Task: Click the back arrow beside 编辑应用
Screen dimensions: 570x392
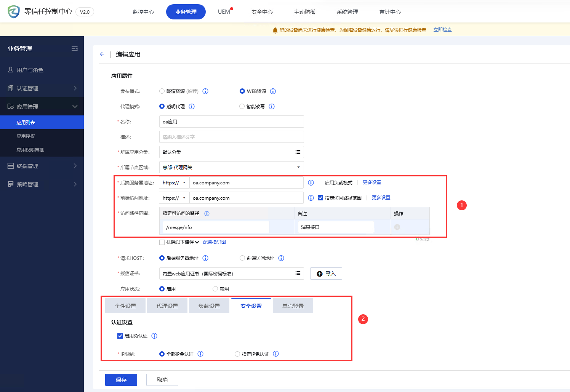Action: click(x=102, y=54)
